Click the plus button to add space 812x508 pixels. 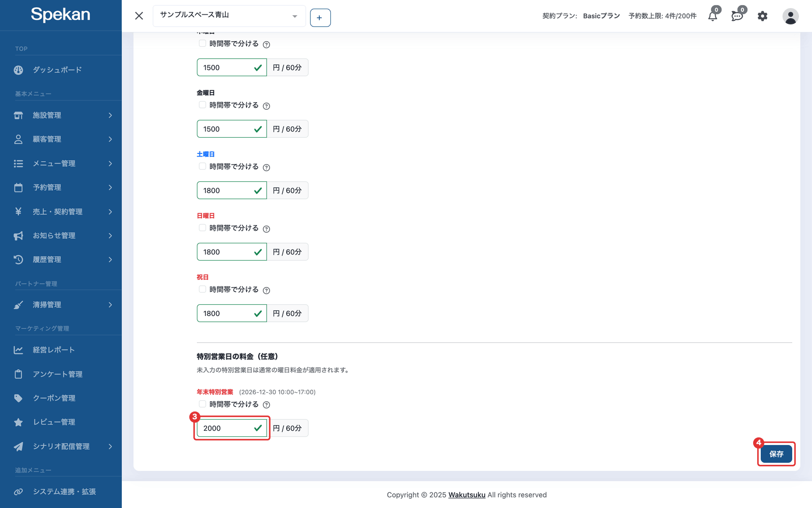(x=320, y=18)
